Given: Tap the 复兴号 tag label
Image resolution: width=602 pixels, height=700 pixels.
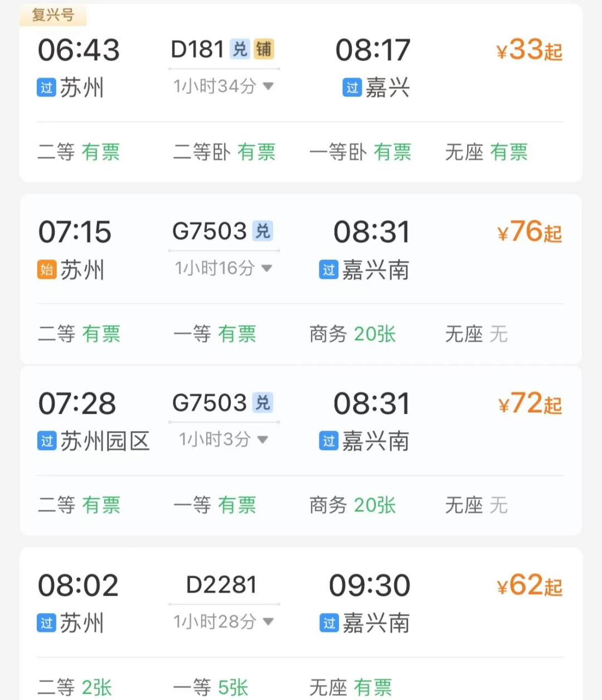Looking at the screenshot, I should tap(53, 15).
